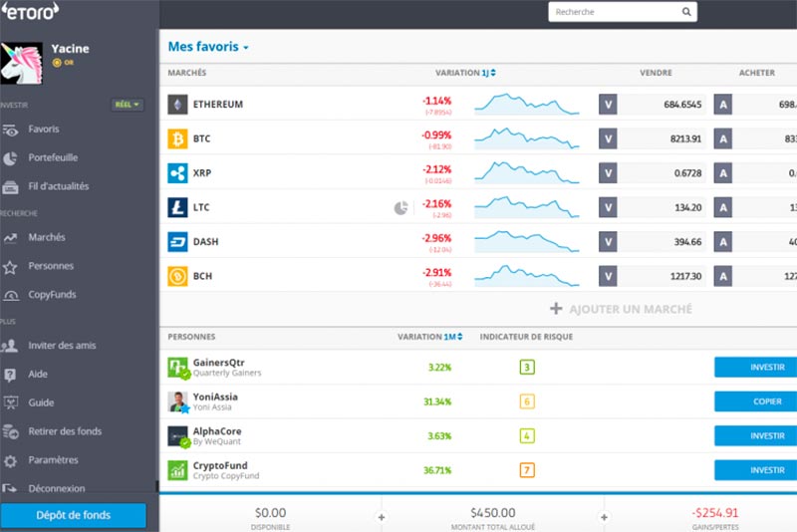
Task: Click the V sell button for Ethereum
Action: [x=608, y=105]
